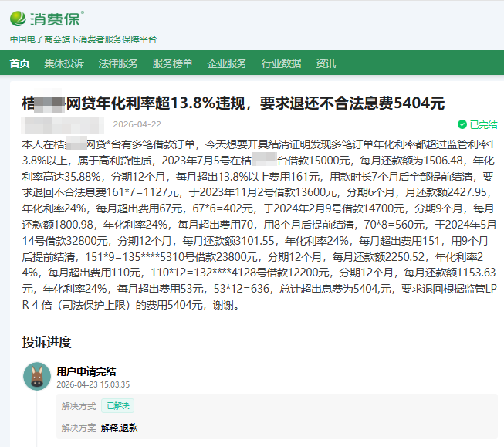Open the 集体投诉 navigation item

pyautogui.click(x=64, y=63)
